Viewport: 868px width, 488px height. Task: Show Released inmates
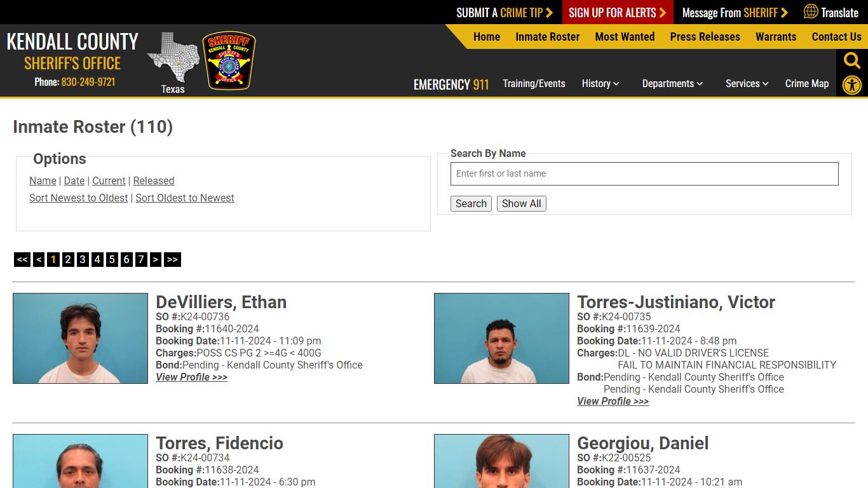pyautogui.click(x=153, y=180)
